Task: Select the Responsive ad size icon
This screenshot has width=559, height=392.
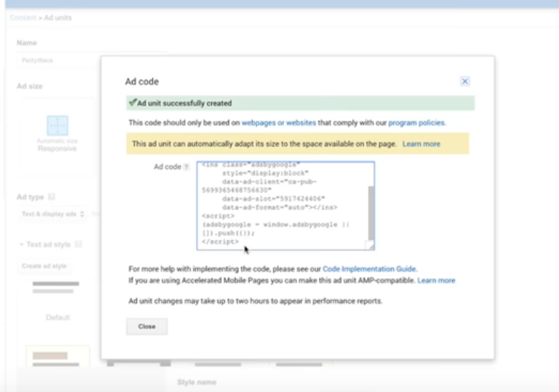Action: coord(57,126)
